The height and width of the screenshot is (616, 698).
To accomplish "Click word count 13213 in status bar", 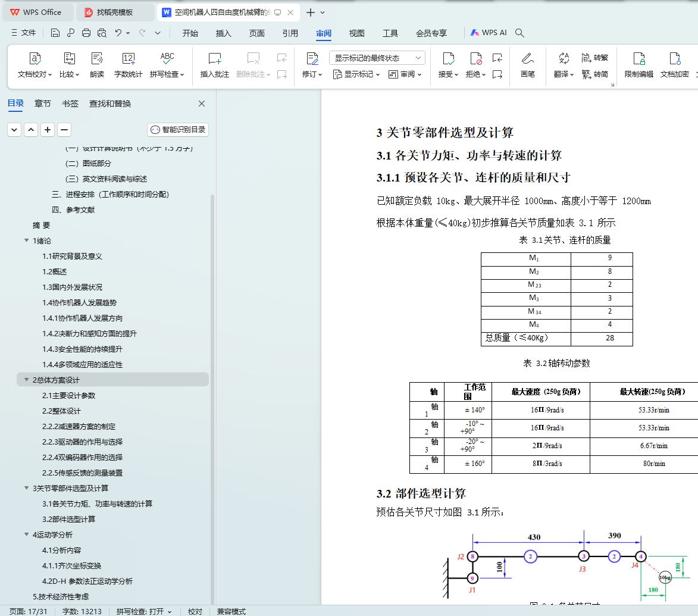I will [x=82, y=612].
